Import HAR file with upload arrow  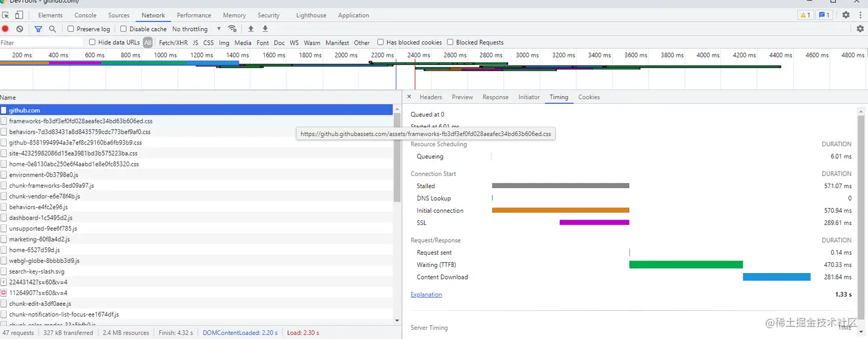251,29
